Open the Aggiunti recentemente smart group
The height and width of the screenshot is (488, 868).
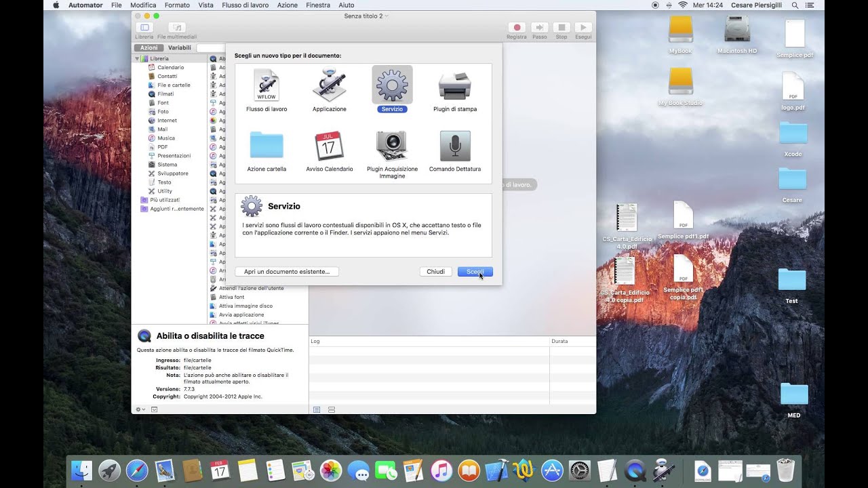coord(176,209)
